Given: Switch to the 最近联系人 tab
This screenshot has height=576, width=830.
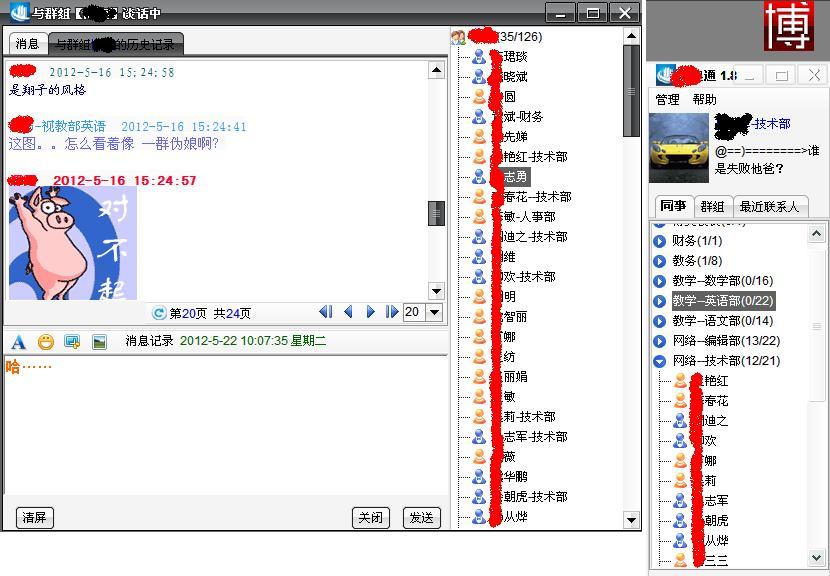Looking at the screenshot, I should (x=769, y=207).
